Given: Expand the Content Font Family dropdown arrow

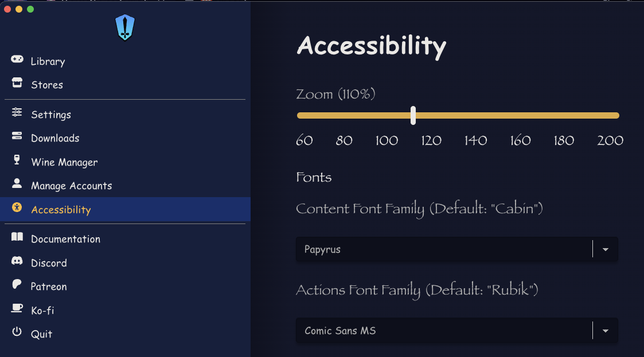Looking at the screenshot, I should [x=606, y=249].
